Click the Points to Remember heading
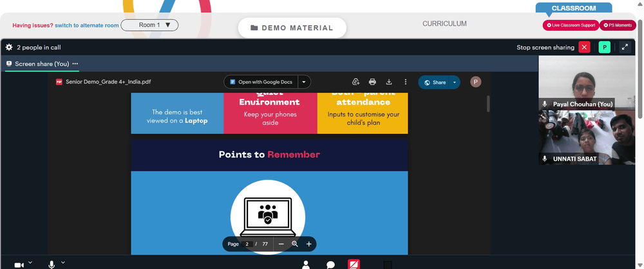The width and height of the screenshot is (644, 269). click(x=269, y=155)
